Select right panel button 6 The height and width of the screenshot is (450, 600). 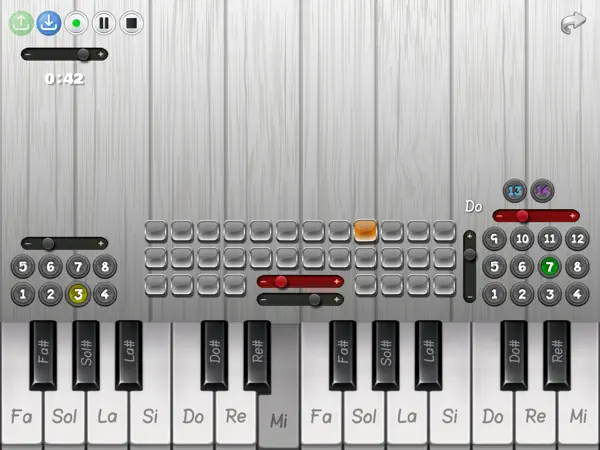click(522, 266)
